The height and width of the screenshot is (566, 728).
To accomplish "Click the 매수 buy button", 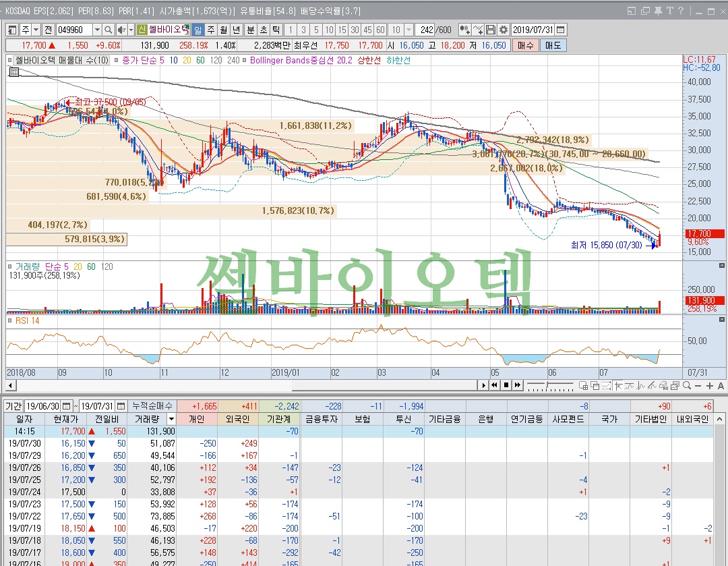I will 526,45.
